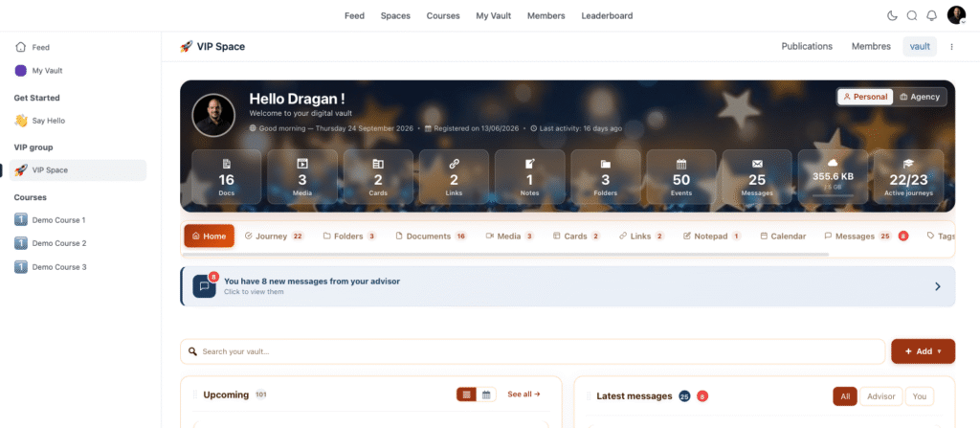Open the Tags tab
The height and width of the screenshot is (428, 980).
(x=942, y=236)
